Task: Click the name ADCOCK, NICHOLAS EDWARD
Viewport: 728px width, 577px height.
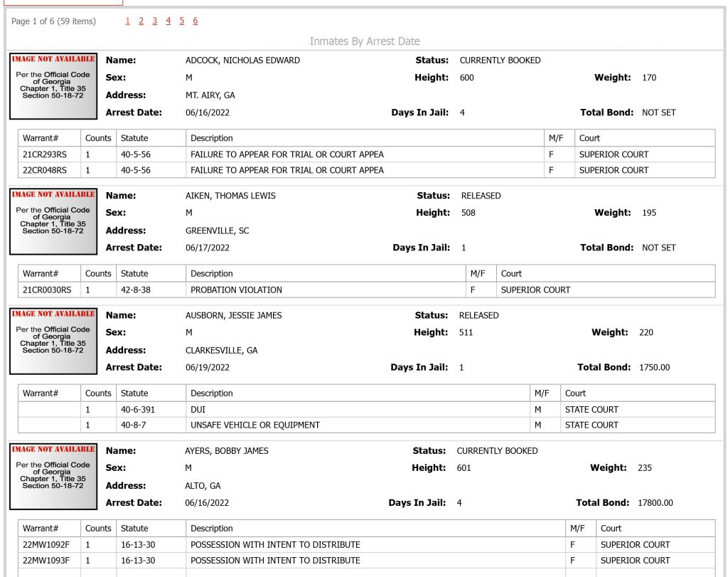Action: pyautogui.click(x=242, y=60)
